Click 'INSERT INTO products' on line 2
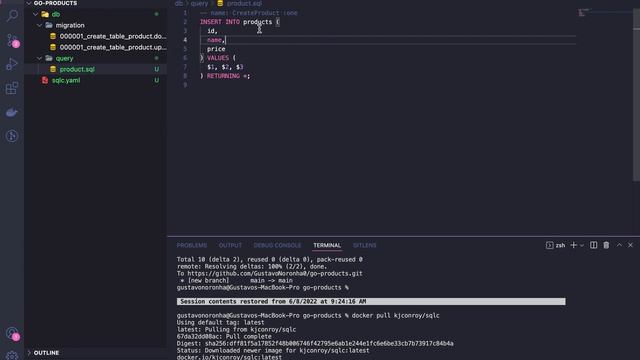This screenshot has height=360, width=640. click(x=236, y=22)
